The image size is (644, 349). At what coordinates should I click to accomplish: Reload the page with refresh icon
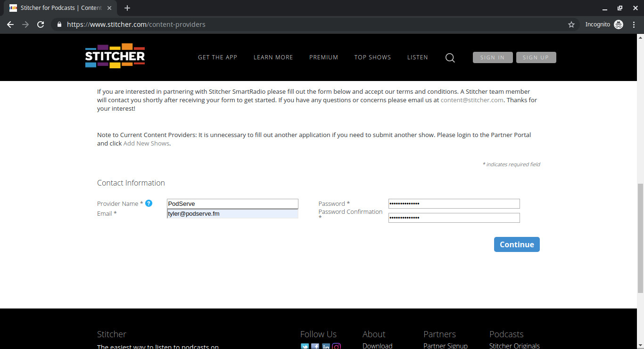click(x=41, y=24)
